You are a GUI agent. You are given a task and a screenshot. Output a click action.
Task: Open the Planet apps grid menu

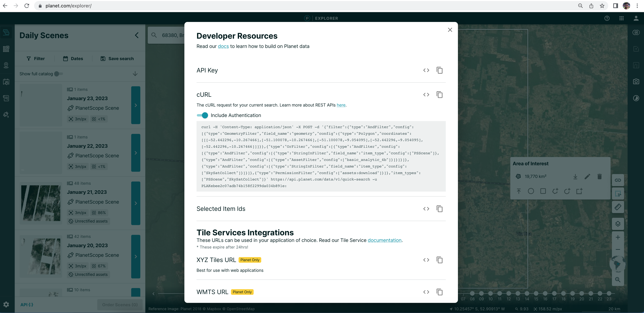point(621,18)
